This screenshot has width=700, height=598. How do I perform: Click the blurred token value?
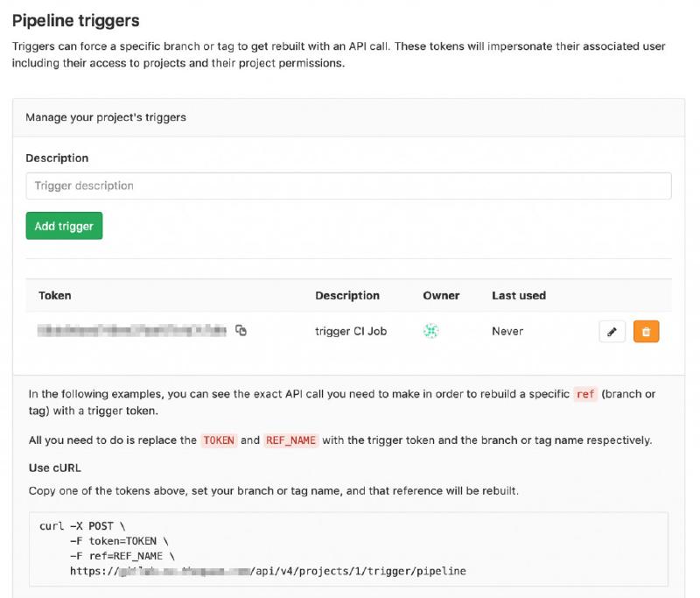(131, 331)
